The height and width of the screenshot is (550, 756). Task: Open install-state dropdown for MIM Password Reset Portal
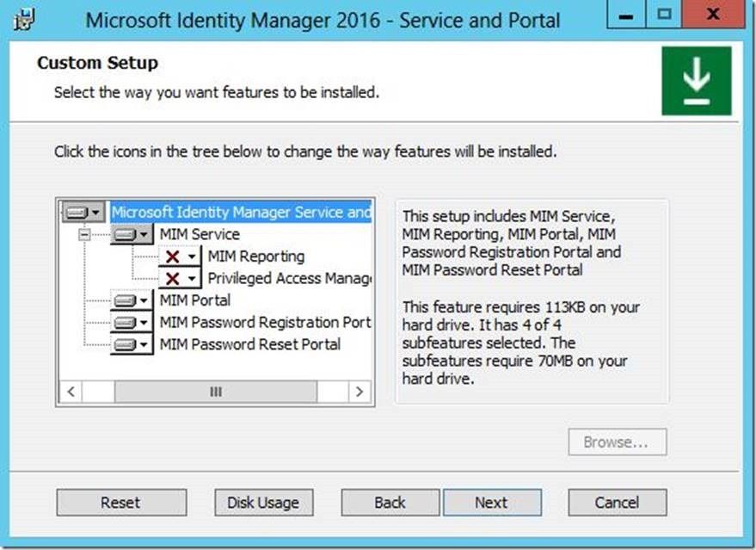point(132,344)
